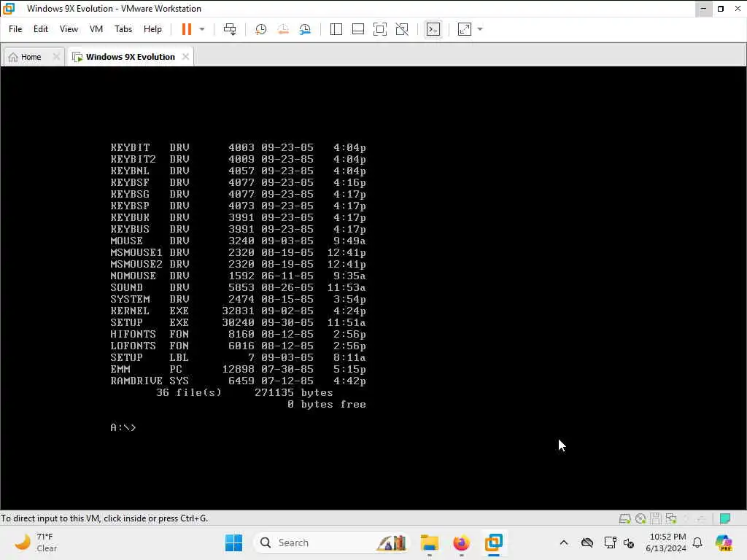Close the Home tab
The image size is (747, 560).
pos(56,57)
